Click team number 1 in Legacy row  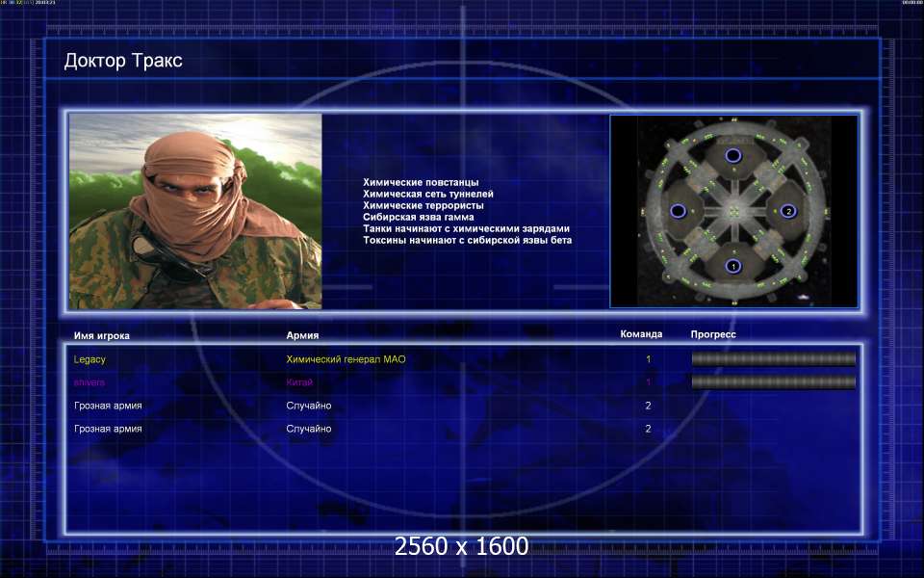(648, 359)
